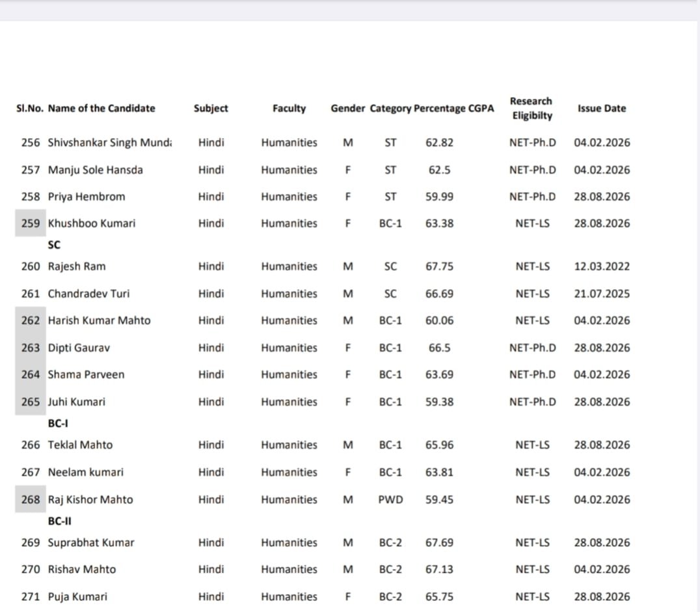Click issue date 21.07.2025

pos(602,294)
